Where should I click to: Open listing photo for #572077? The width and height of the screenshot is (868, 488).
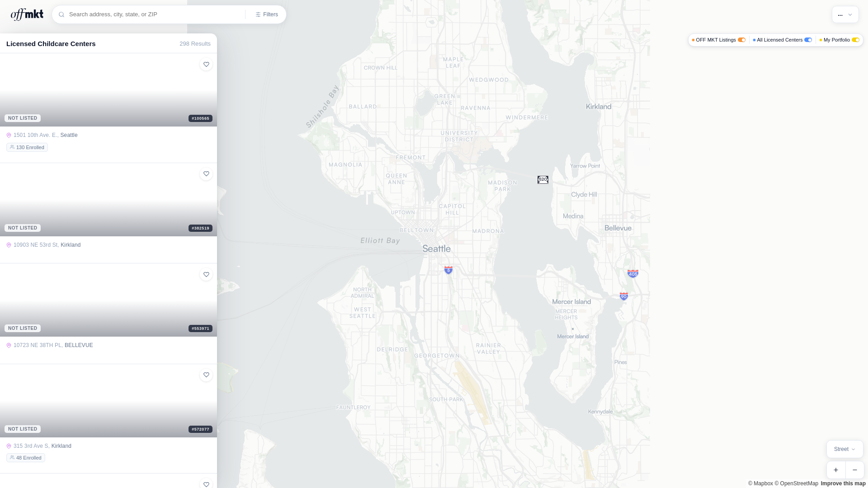108,401
